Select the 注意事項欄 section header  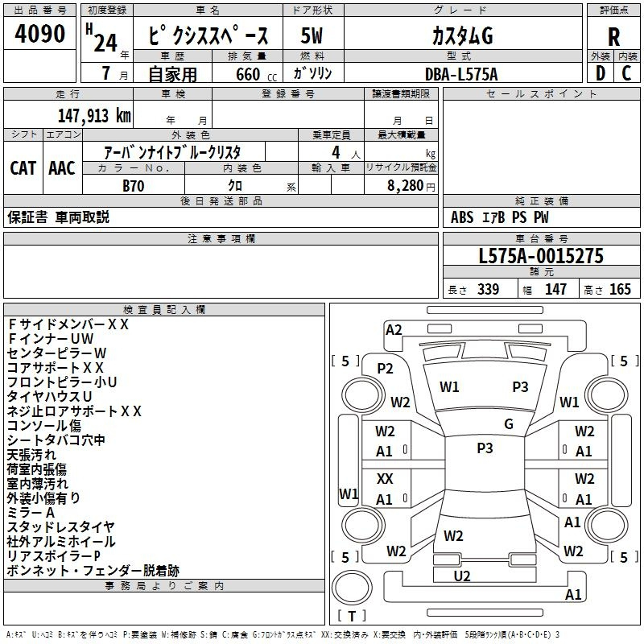pos(221,238)
